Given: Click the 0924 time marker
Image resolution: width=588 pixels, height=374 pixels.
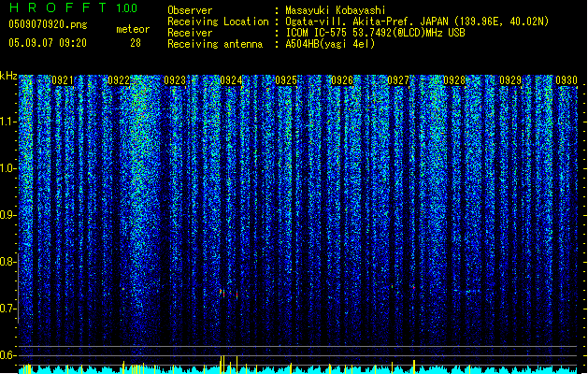Looking at the screenshot, I should coord(231,80).
